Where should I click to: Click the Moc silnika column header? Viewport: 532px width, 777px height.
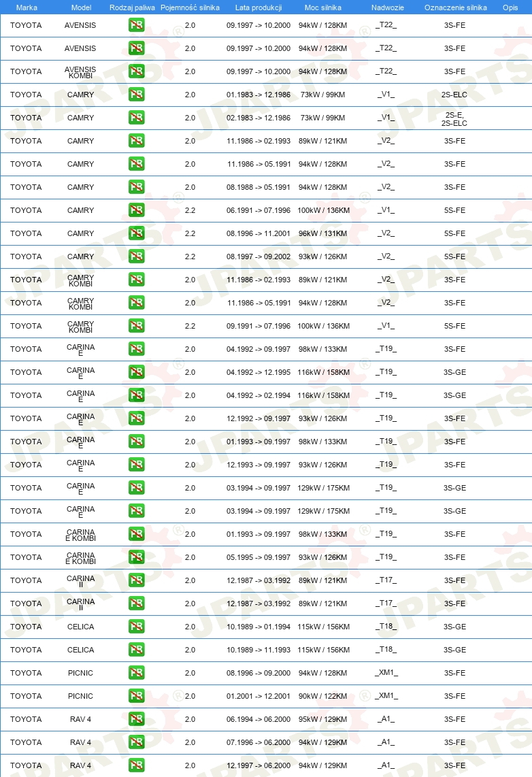(323, 7)
